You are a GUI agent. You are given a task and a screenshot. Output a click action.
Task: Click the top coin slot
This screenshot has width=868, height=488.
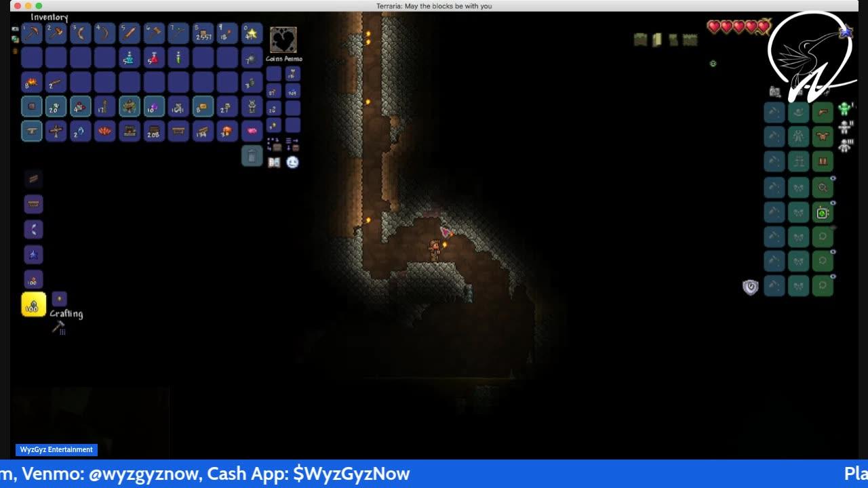273,73
